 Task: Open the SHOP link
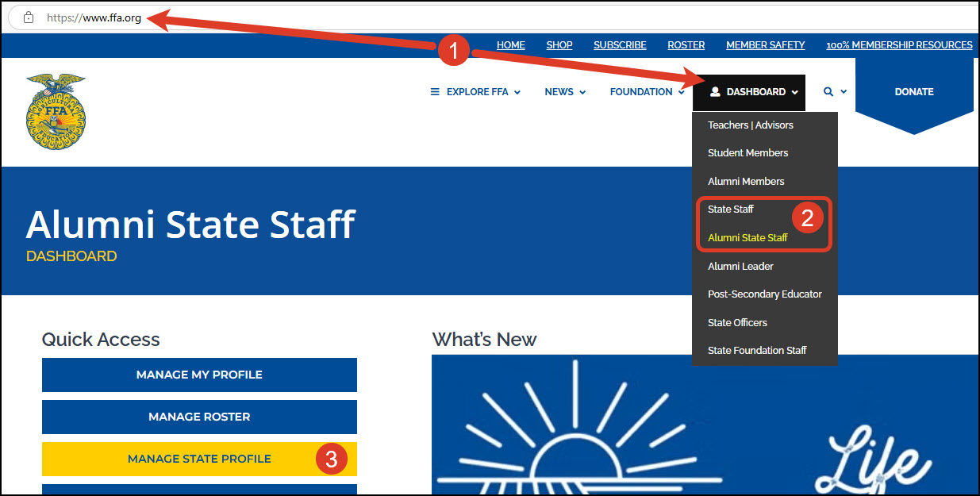[x=559, y=45]
